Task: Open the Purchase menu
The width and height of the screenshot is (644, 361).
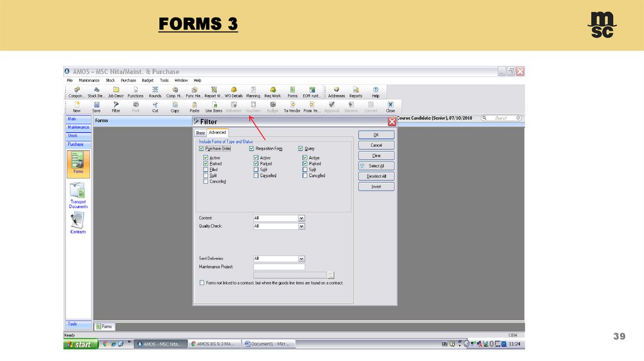Action: [x=128, y=81]
